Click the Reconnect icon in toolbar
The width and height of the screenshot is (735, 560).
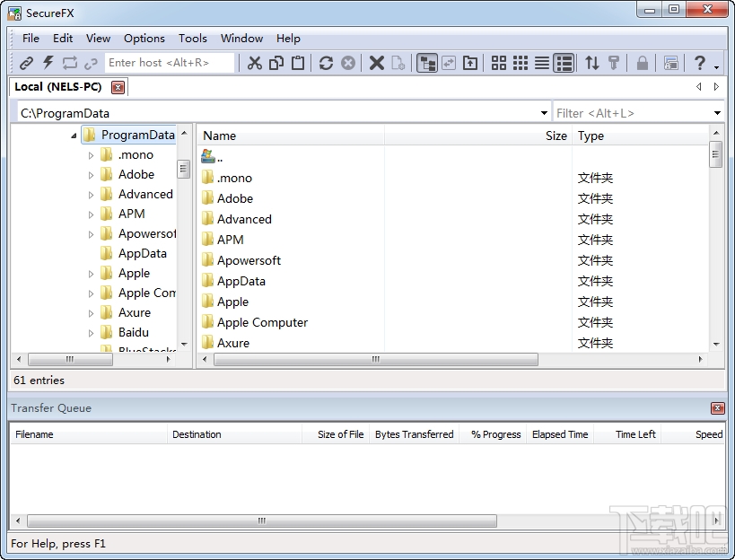[69, 63]
